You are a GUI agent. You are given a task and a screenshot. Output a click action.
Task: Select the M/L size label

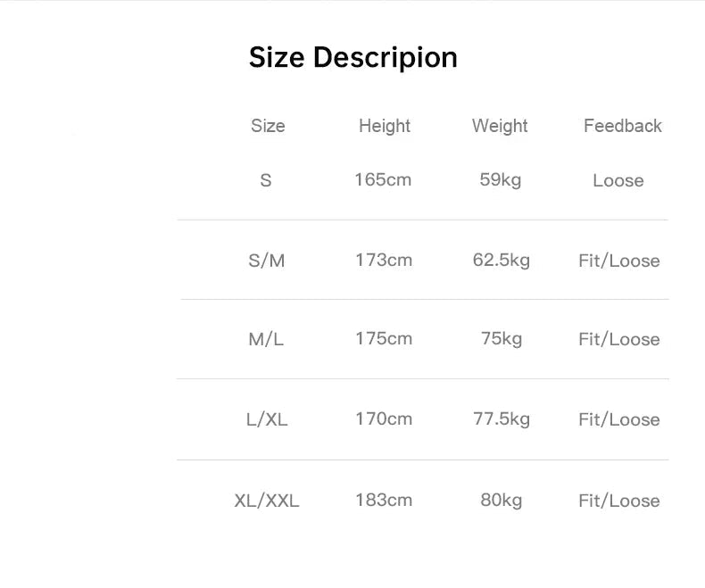(x=266, y=339)
